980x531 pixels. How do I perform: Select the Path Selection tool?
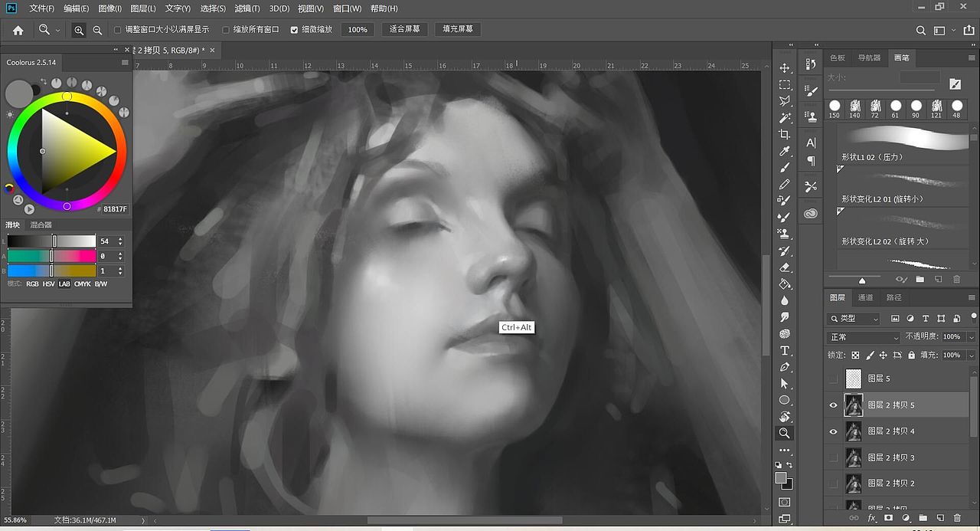tap(785, 384)
